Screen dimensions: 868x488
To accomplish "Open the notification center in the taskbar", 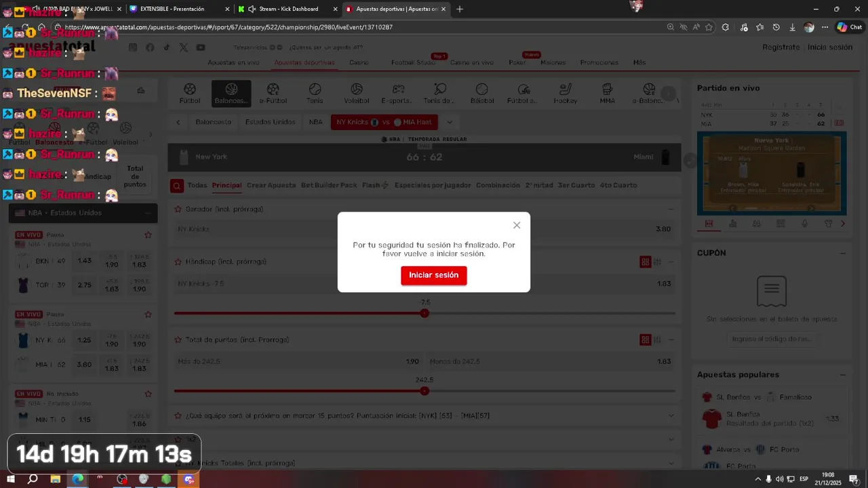I will coord(854,479).
